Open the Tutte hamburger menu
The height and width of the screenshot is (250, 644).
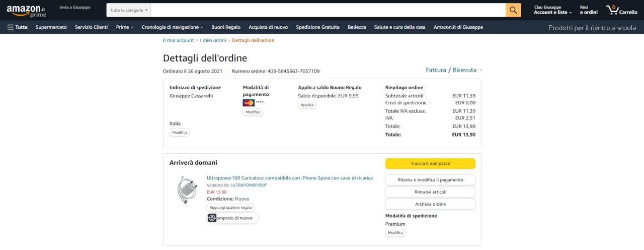(18, 27)
